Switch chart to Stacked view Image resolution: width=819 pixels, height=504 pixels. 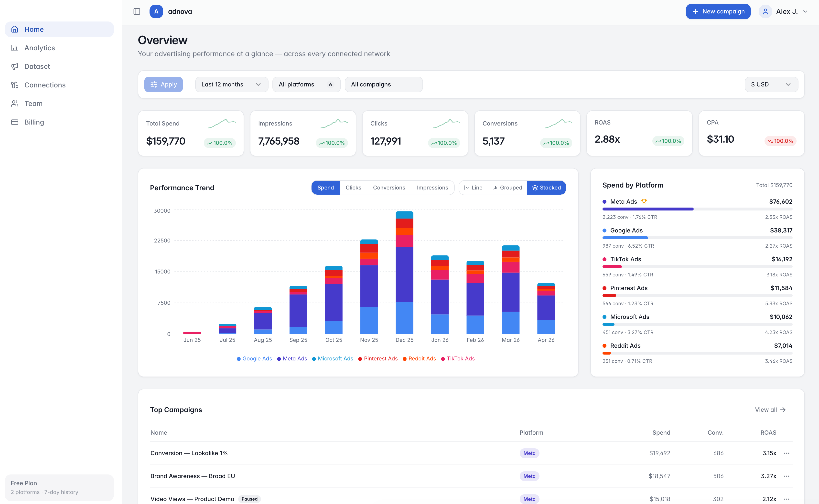[546, 188]
